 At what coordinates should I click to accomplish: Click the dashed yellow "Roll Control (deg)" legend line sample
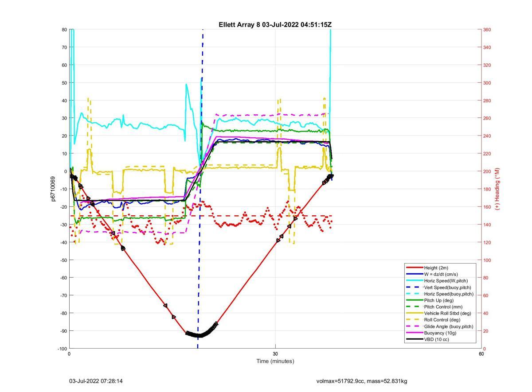tap(414, 320)
